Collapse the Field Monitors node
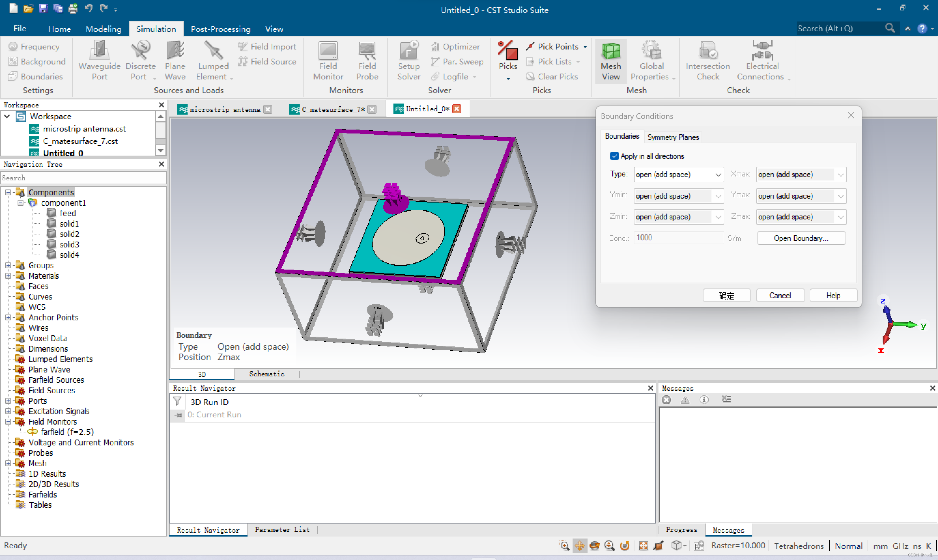Viewport: 938px width, 560px height. [x=8, y=422]
